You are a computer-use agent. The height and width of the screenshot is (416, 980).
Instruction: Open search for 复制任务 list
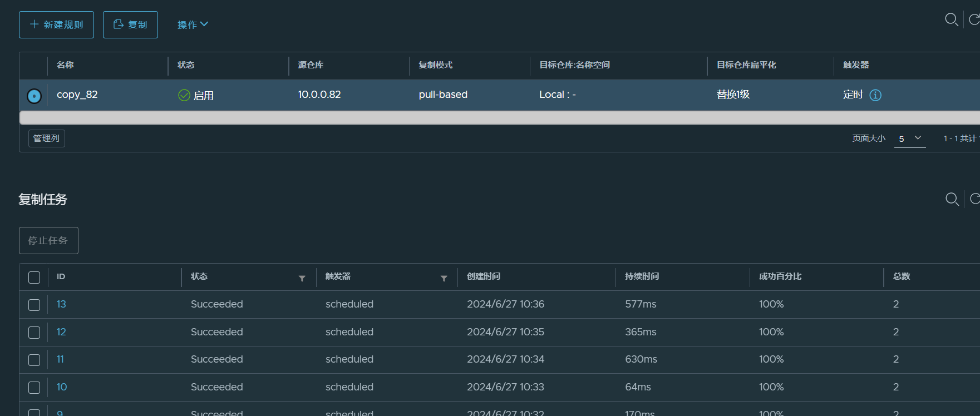click(952, 199)
